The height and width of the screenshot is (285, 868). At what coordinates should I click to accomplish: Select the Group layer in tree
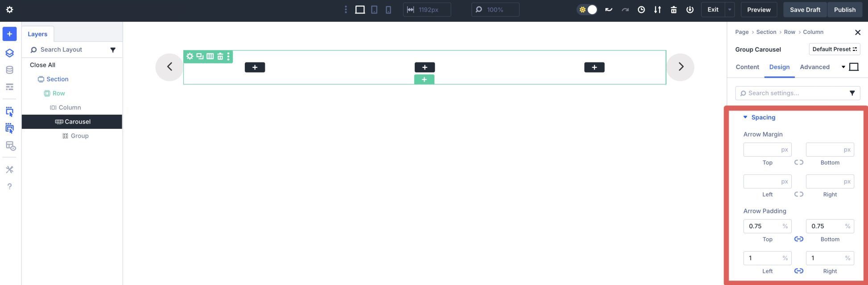coord(79,136)
